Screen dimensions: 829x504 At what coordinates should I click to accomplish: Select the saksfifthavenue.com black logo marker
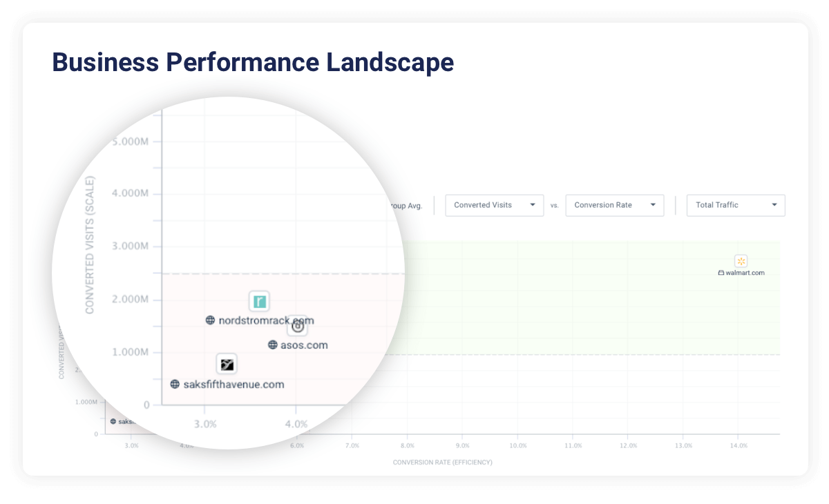point(227,365)
